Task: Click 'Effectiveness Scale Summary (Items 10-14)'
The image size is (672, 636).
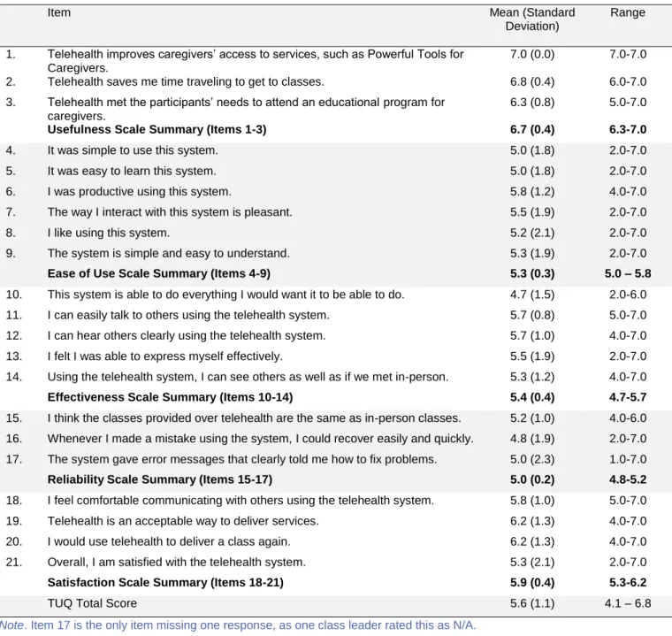Action: coord(170,397)
